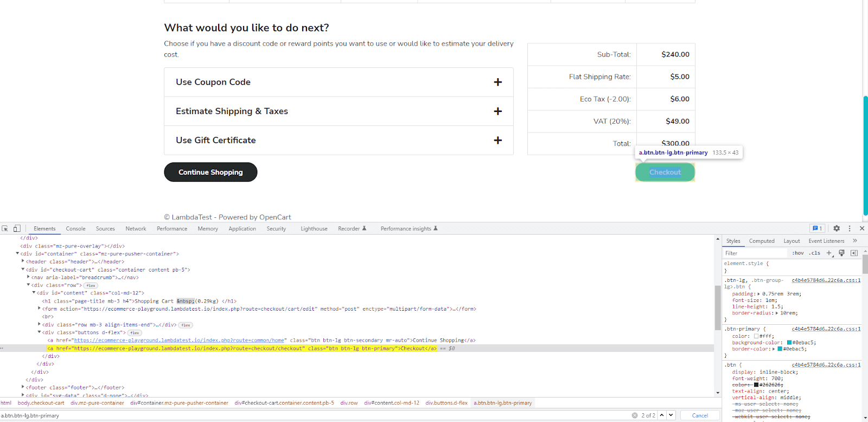Open stylesheet link beside .btn rule
This screenshot has height=422, width=868.
pyautogui.click(x=826, y=364)
